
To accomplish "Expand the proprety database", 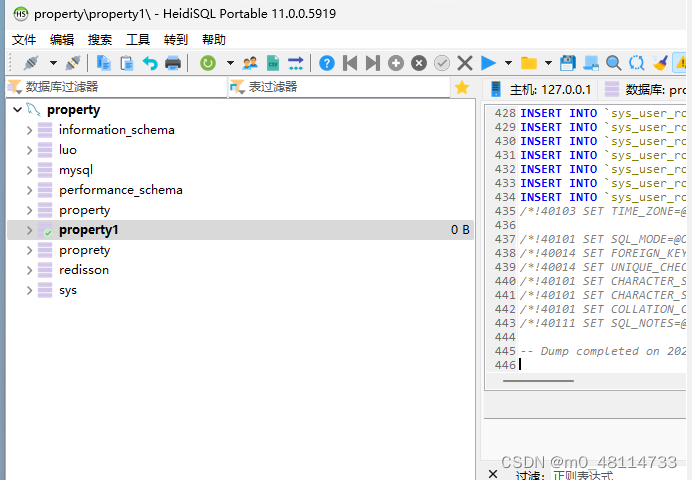I will 29,250.
